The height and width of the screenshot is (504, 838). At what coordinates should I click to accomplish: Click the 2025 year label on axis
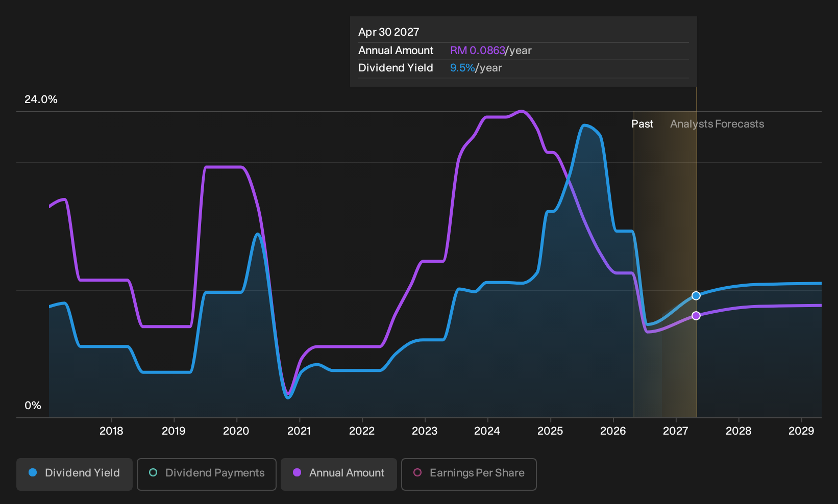coord(550,431)
